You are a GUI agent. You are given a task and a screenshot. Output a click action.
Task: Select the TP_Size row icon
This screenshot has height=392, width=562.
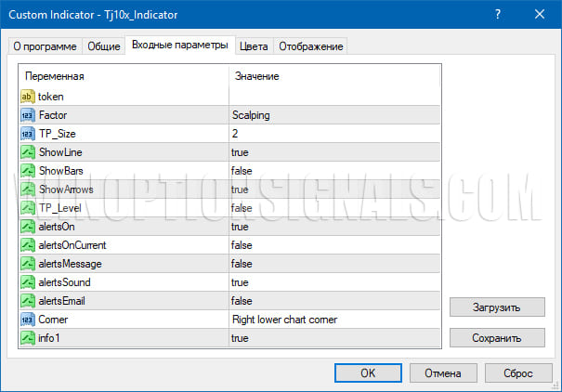28,134
